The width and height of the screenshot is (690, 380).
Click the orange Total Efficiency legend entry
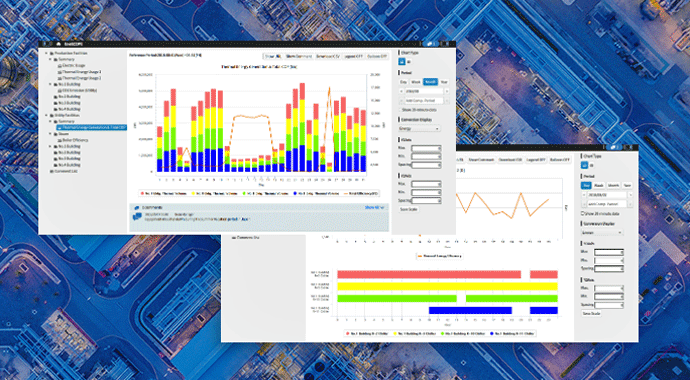[x=361, y=194]
